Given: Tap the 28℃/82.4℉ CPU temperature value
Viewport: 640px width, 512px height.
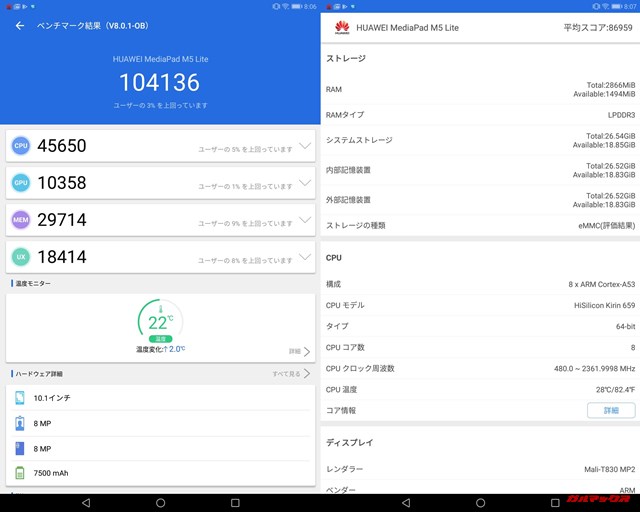Looking at the screenshot, I should [x=616, y=390].
